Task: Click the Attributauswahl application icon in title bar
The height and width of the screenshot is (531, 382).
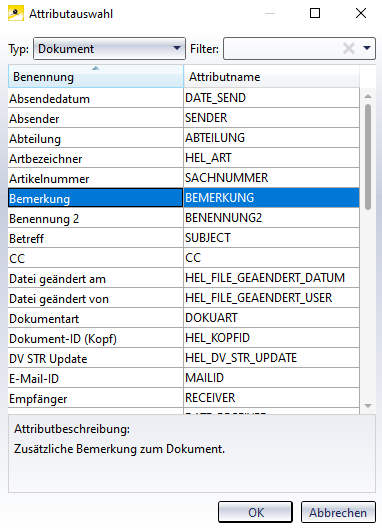Action: coord(16,14)
